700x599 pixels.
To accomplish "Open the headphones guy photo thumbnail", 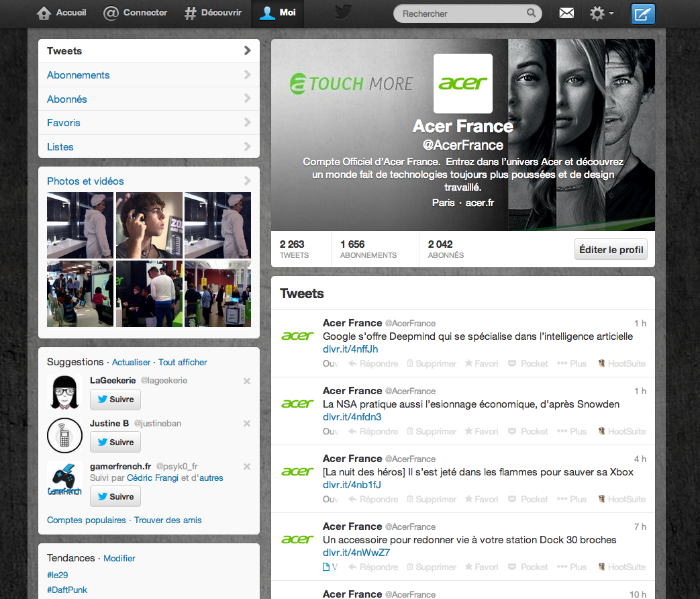I will click(149, 225).
